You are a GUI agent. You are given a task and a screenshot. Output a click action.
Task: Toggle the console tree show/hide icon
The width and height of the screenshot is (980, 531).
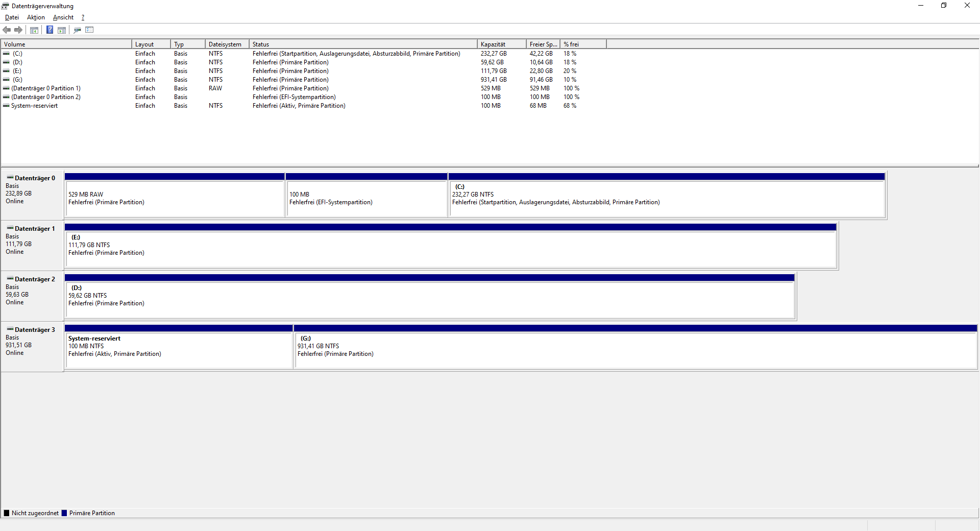(x=34, y=30)
